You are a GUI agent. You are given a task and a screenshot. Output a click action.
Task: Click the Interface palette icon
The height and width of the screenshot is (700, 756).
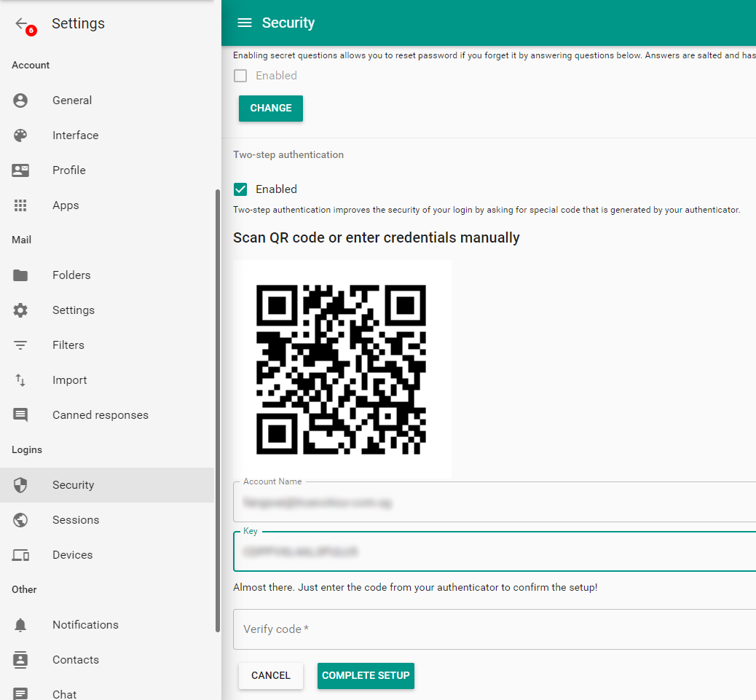tap(20, 135)
